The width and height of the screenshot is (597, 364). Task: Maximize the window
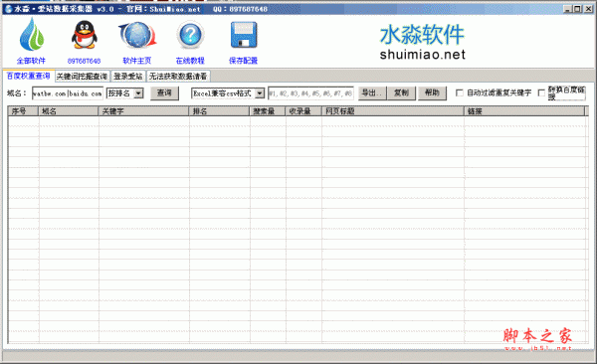coord(577,9)
